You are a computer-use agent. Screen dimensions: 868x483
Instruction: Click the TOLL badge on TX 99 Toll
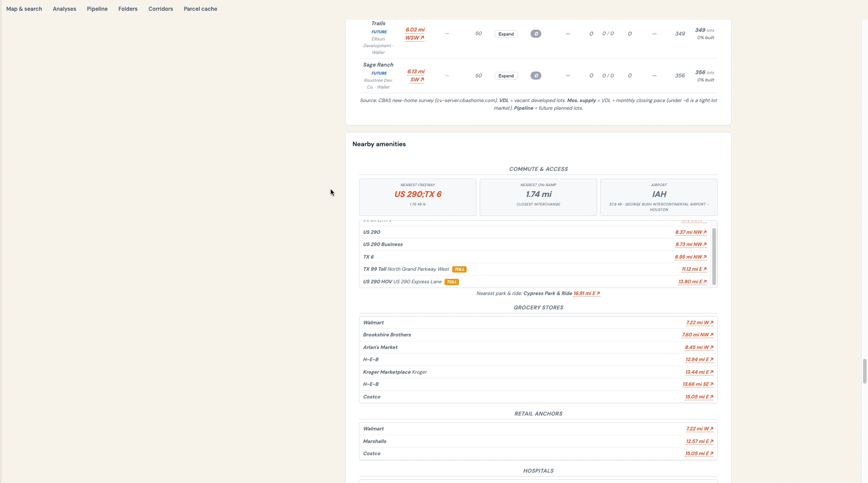(459, 269)
